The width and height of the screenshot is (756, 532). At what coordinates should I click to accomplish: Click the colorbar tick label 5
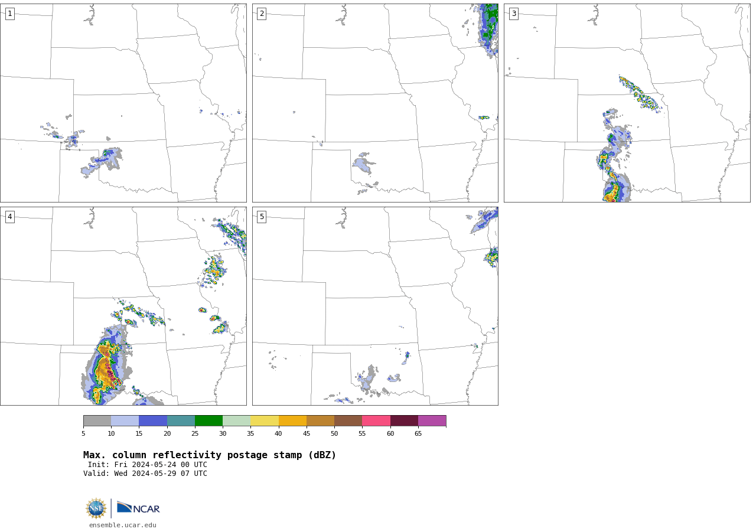click(x=83, y=434)
